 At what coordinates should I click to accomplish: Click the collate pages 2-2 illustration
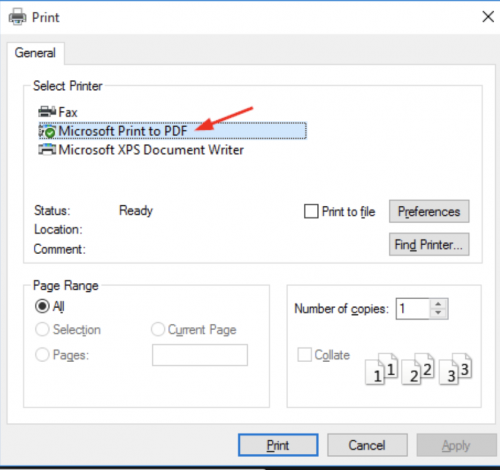click(418, 369)
